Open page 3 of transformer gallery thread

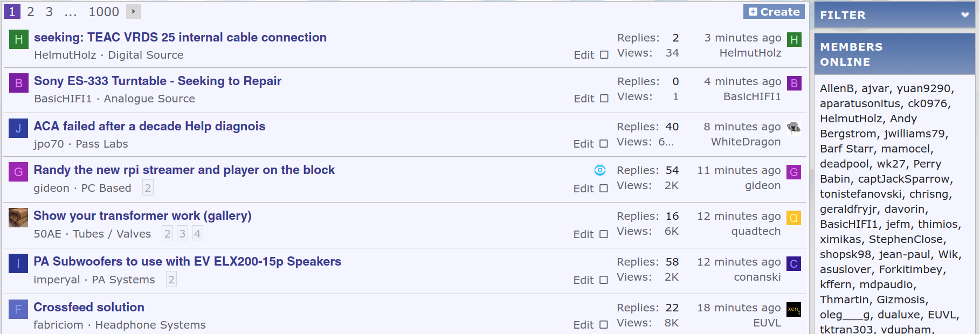(182, 234)
